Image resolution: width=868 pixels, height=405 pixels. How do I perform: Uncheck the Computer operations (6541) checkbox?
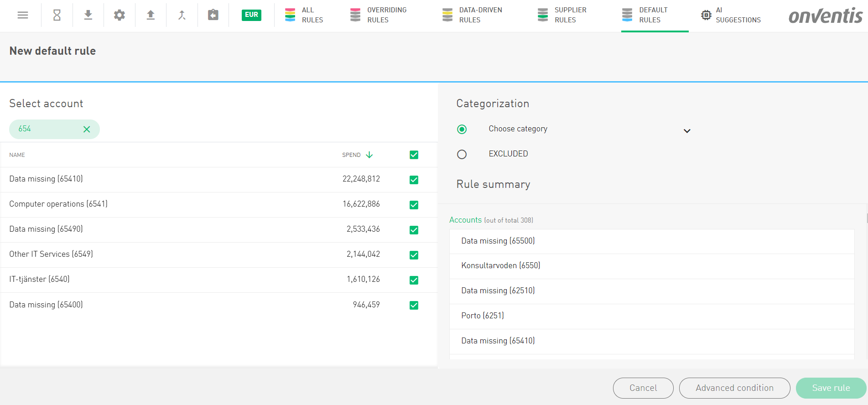(x=414, y=205)
